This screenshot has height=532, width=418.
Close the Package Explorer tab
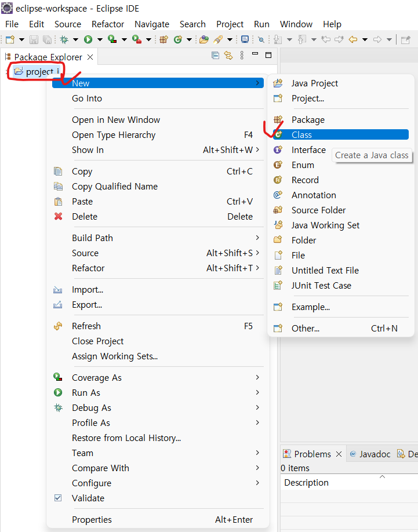(90, 57)
